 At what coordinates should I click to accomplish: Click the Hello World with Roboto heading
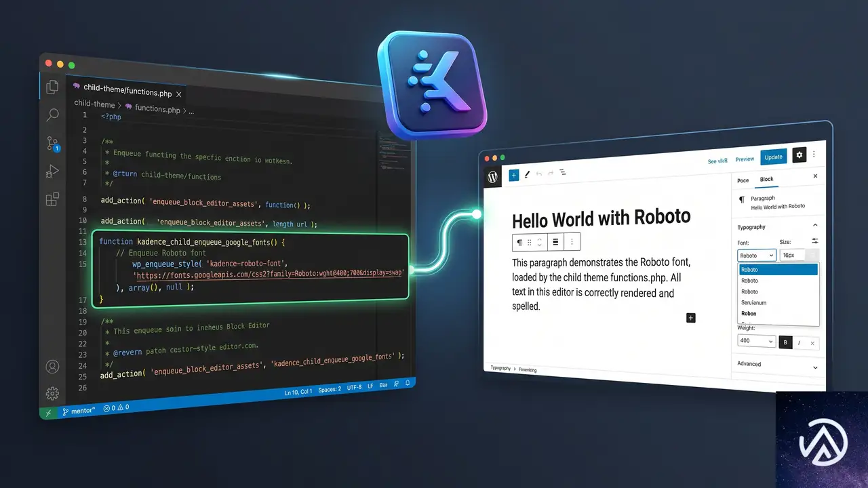[x=601, y=218]
